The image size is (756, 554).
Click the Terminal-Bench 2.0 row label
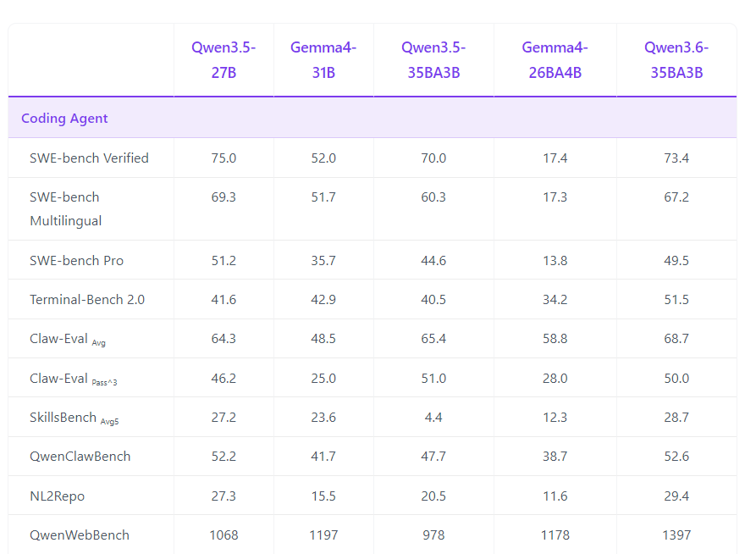tap(87, 300)
